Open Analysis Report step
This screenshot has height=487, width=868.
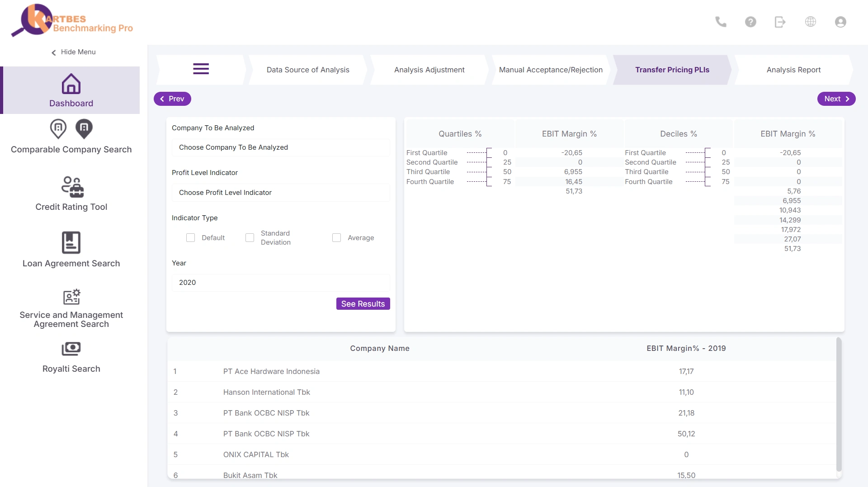click(793, 70)
